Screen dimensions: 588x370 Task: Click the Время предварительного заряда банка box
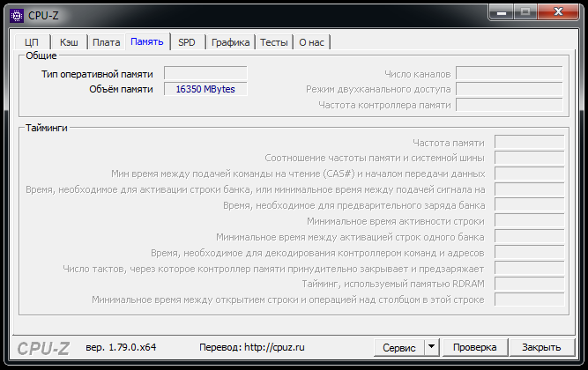tap(529, 205)
